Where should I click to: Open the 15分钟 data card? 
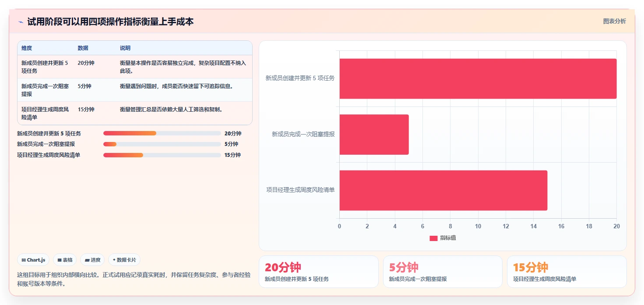[567, 272]
